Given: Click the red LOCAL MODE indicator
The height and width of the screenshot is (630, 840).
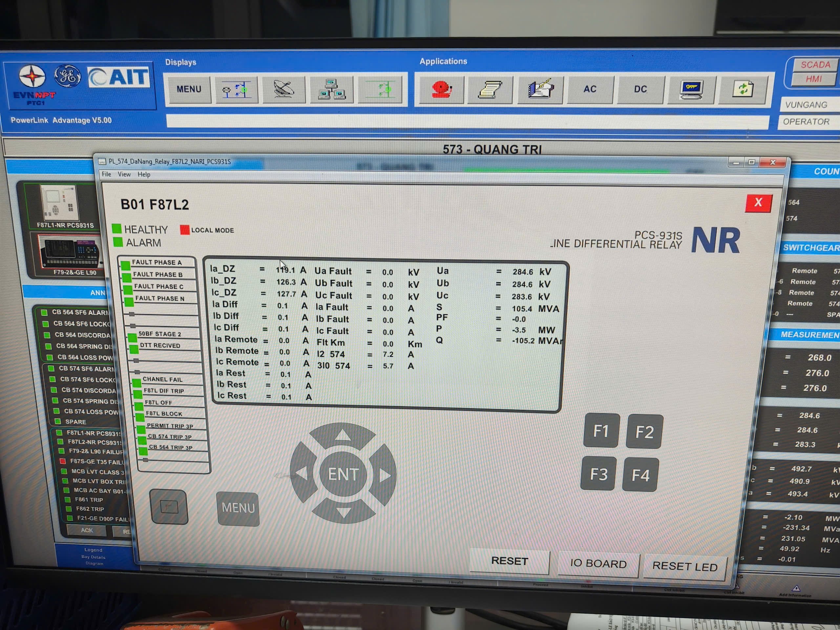Looking at the screenshot, I should (x=184, y=230).
